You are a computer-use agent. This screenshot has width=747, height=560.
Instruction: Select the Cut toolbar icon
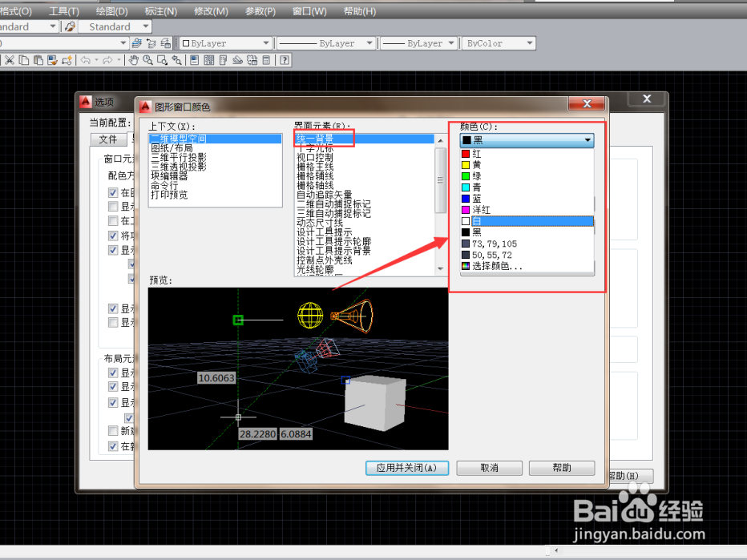(9, 60)
